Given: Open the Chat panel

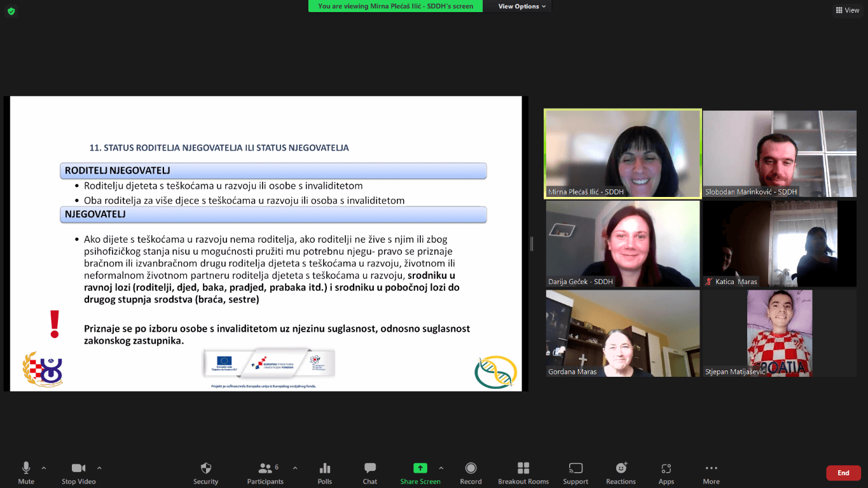Looking at the screenshot, I should [x=370, y=469].
